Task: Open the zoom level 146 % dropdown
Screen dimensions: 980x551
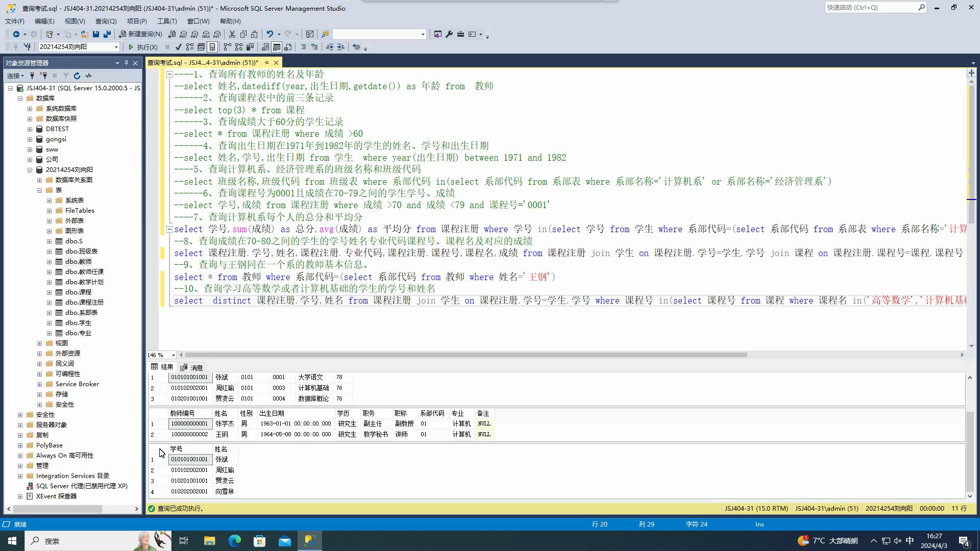Action: click(173, 355)
